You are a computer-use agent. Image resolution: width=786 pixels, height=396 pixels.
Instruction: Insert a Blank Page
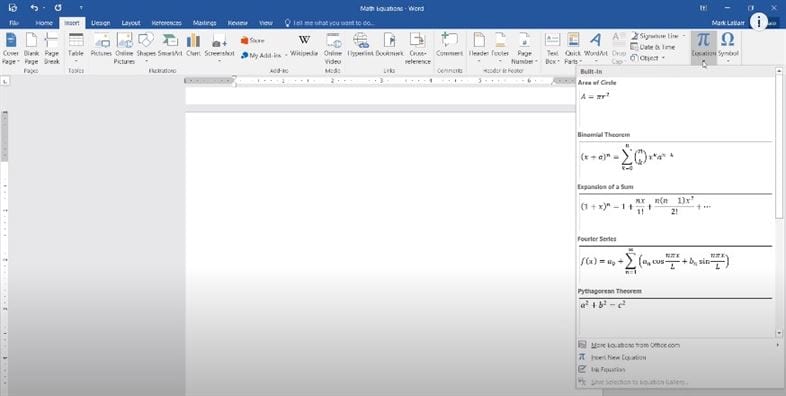[31, 49]
